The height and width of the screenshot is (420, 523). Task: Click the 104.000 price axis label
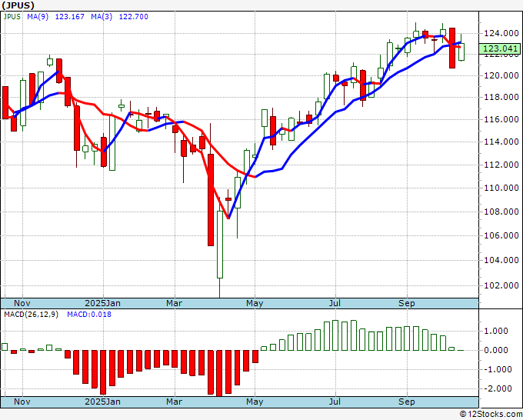tap(501, 260)
